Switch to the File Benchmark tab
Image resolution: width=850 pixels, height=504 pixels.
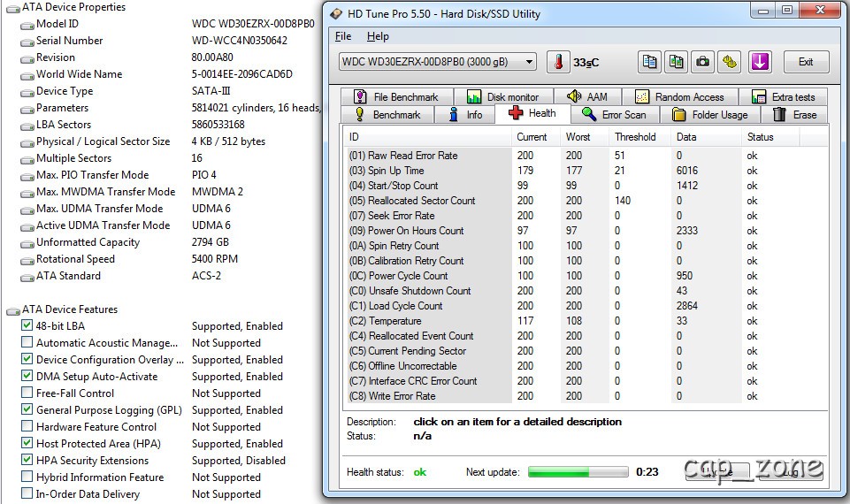pos(397,97)
